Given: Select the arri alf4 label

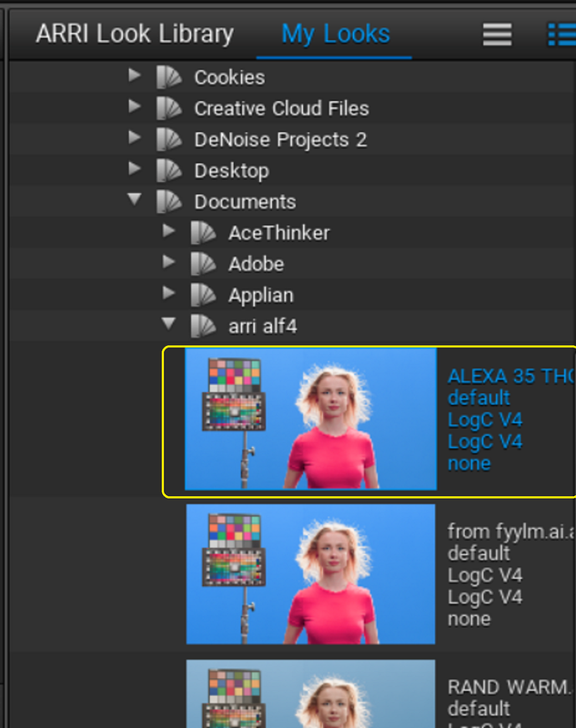Looking at the screenshot, I should pyautogui.click(x=263, y=327).
